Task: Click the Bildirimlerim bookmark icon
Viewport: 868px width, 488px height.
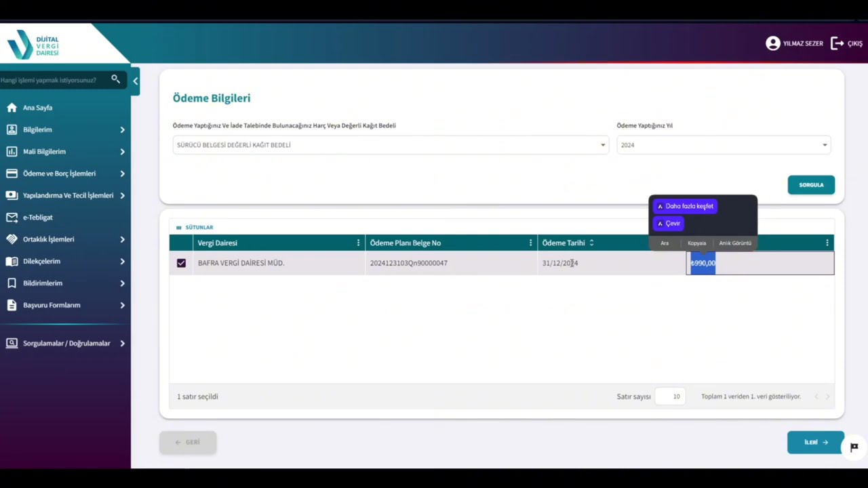Action: tap(12, 283)
